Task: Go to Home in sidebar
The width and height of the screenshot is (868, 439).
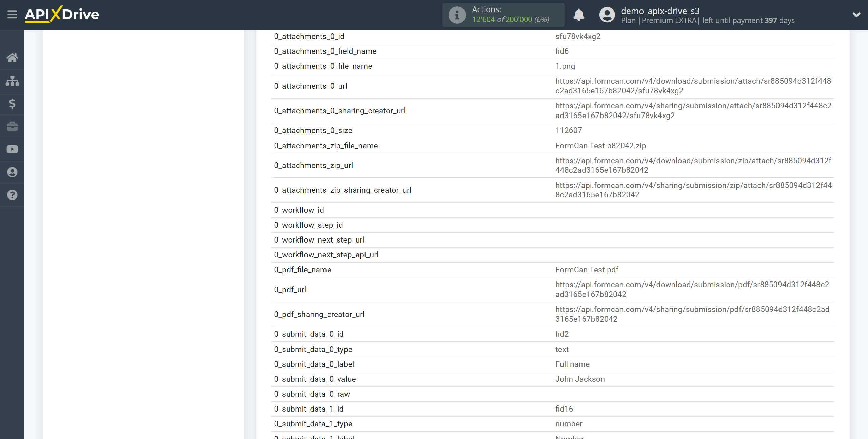Action: pyautogui.click(x=12, y=58)
